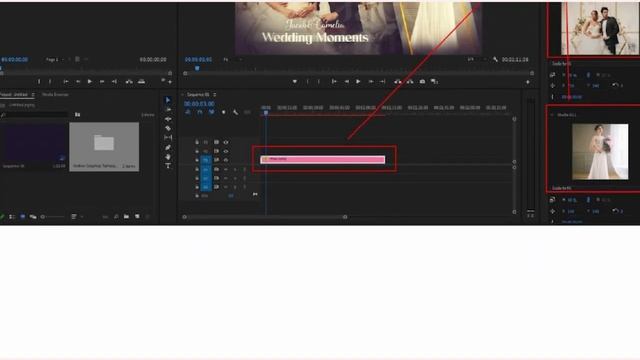
Task: Click timeline playhead marker
Action: click(266, 112)
